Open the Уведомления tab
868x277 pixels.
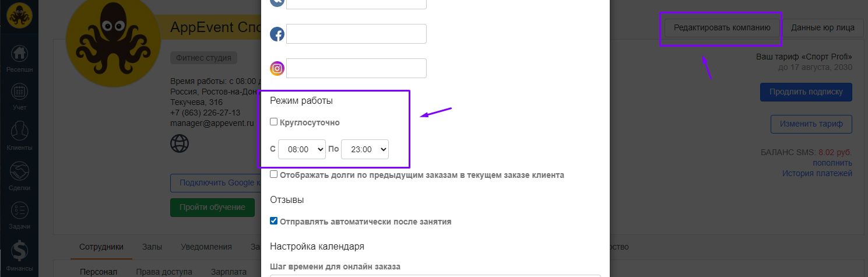pyautogui.click(x=206, y=247)
